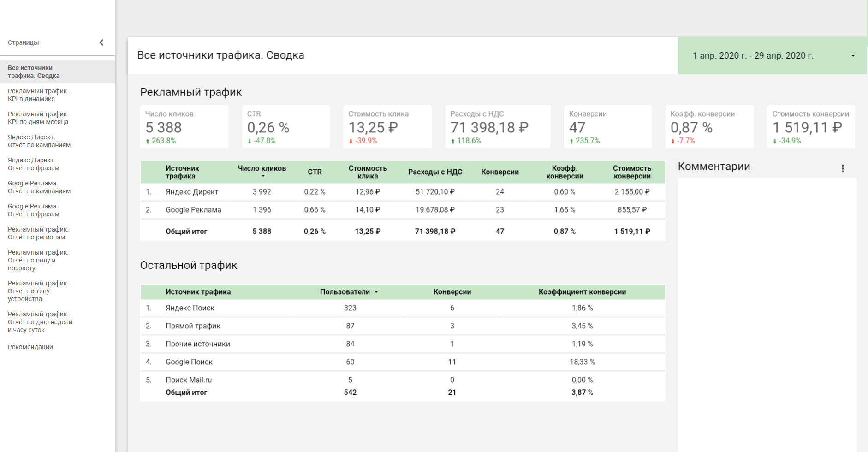Select the Google Реклама table row
The image size is (868, 452).
point(193,210)
